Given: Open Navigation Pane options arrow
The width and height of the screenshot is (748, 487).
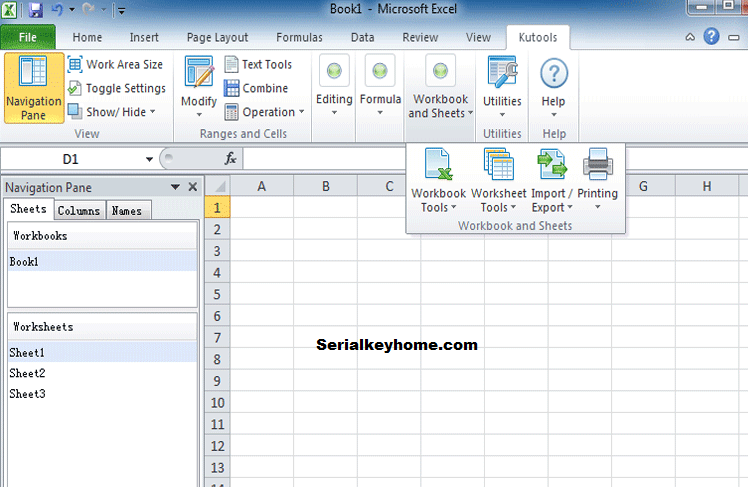Looking at the screenshot, I should [x=175, y=187].
